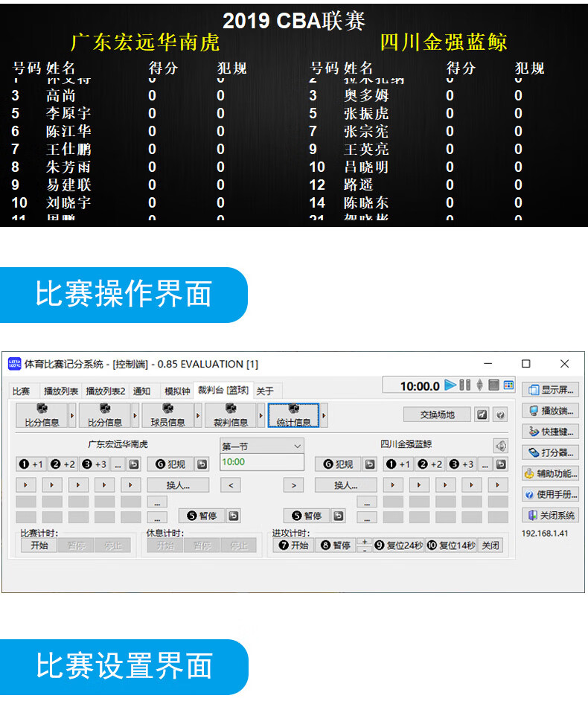
Task: Select the 统计信息 display button
Action: pyautogui.click(x=293, y=415)
